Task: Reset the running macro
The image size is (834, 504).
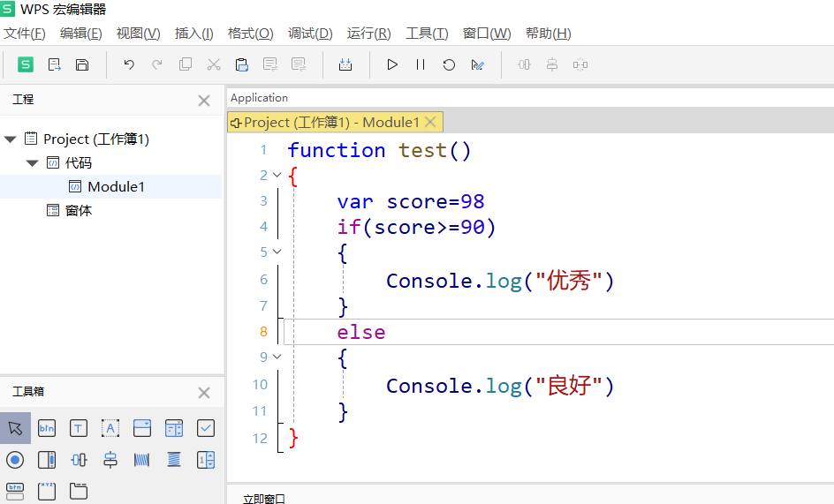Action: pos(449,64)
